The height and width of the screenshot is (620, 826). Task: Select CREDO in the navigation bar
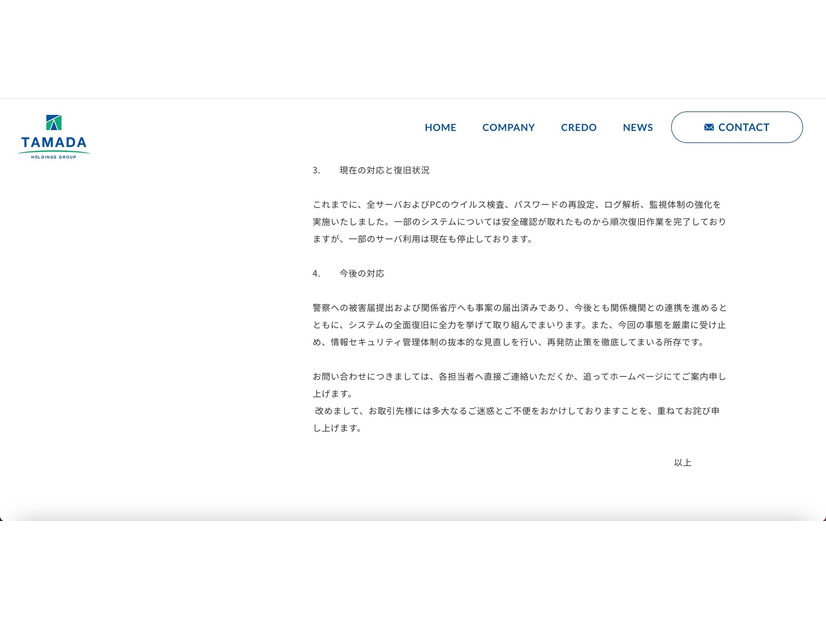578,127
